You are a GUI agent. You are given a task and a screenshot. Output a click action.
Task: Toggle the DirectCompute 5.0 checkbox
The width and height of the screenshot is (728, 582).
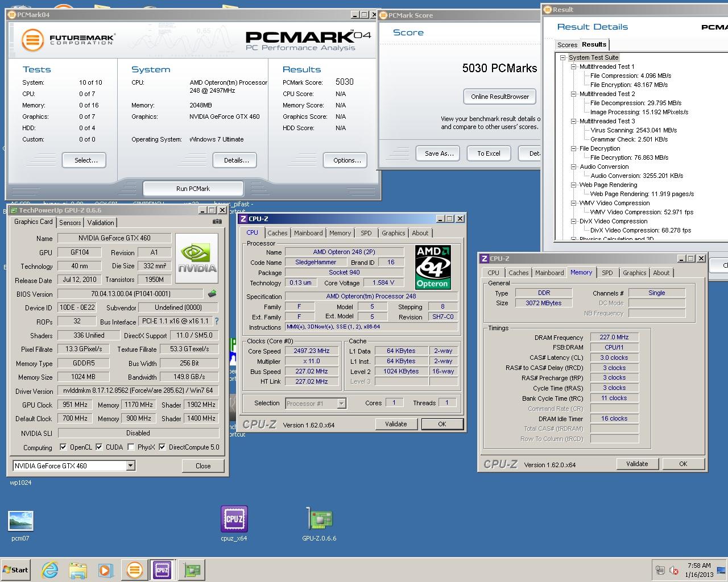[x=163, y=447]
